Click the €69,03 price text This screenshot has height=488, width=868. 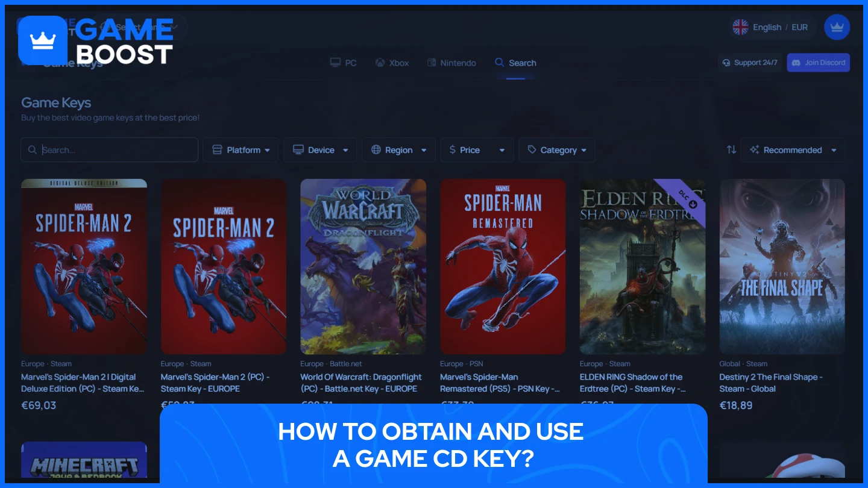(39, 405)
